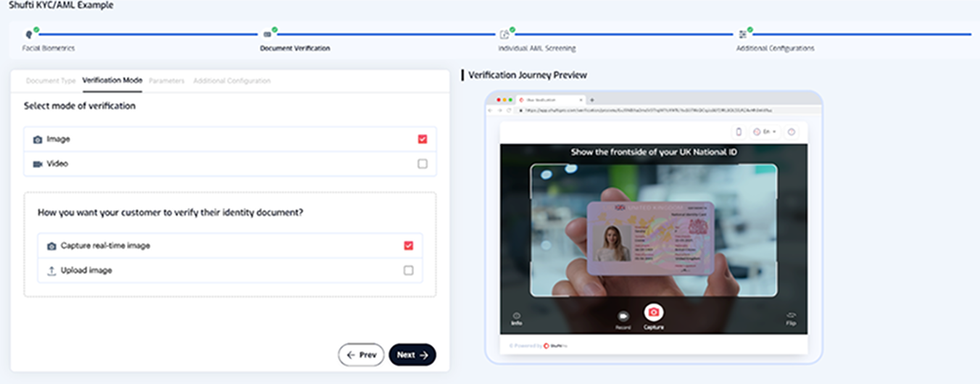Click the video camera icon beside Video
The width and height of the screenshot is (980, 384).
38,164
